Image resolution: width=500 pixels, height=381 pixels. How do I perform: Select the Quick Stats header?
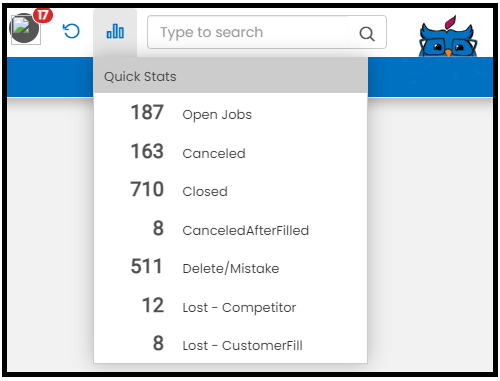click(x=230, y=76)
